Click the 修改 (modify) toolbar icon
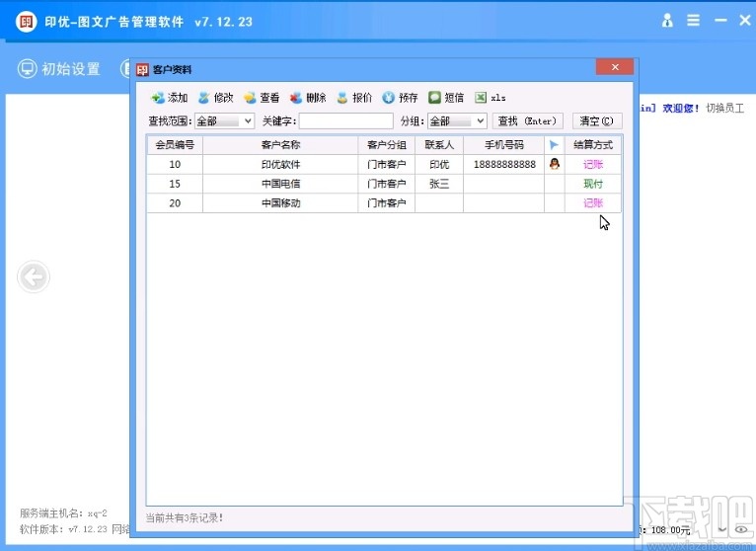This screenshot has width=756, height=551. coord(204,98)
